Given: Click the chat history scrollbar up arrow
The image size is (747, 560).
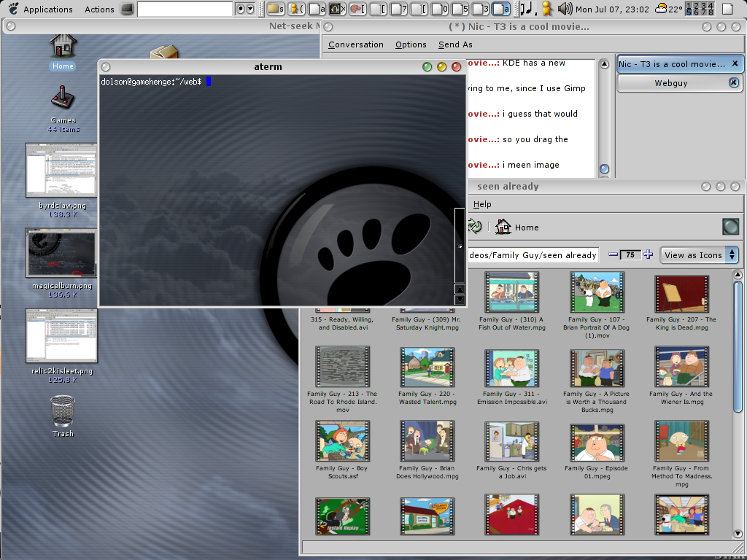Looking at the screenshot, I should click(604, 64).
